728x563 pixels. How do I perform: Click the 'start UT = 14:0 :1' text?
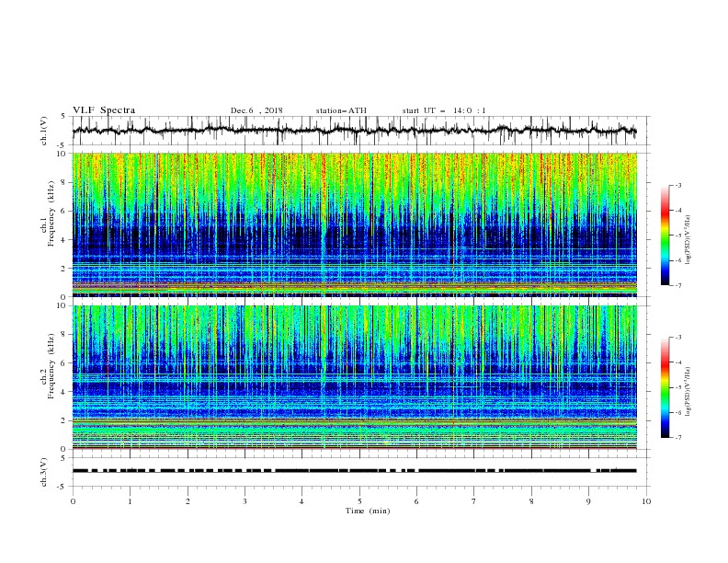coord(444,110)
